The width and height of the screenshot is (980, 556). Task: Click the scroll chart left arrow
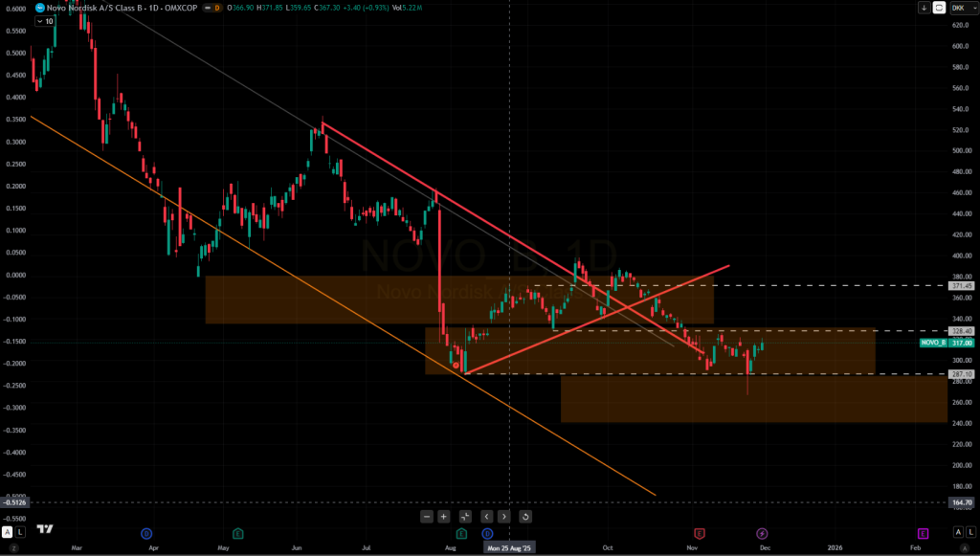coord(486,517)
